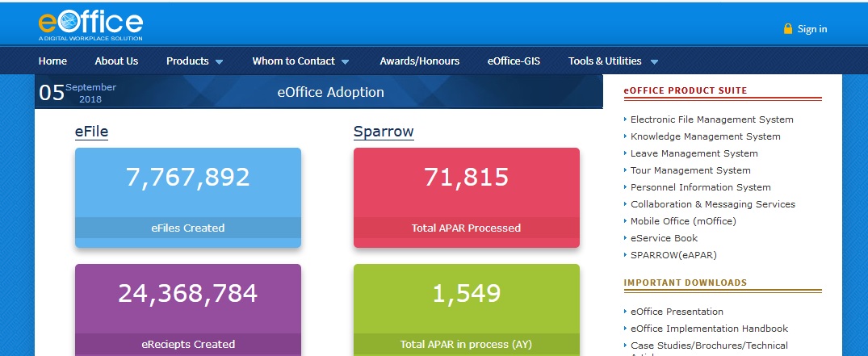
Task: Open the About Us page
Action: [116, 61]
